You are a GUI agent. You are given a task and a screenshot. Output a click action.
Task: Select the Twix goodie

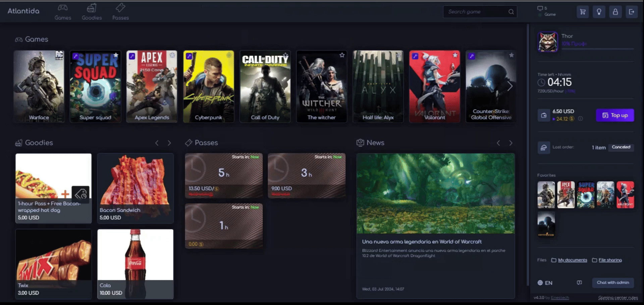(53, 264)
